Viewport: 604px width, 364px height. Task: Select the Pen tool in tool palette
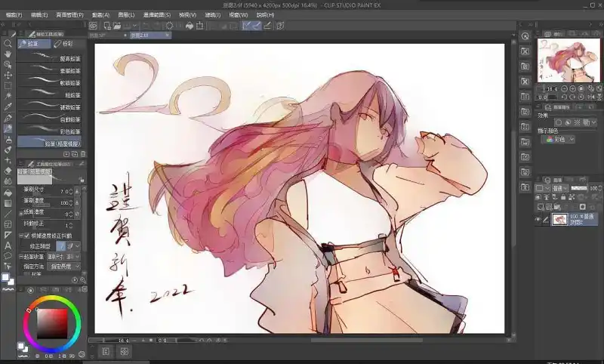pyautogui.click(x=8, y=118)
